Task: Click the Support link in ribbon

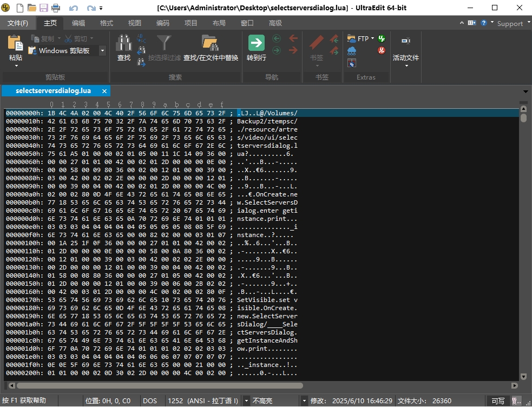Action: [510, 23]
